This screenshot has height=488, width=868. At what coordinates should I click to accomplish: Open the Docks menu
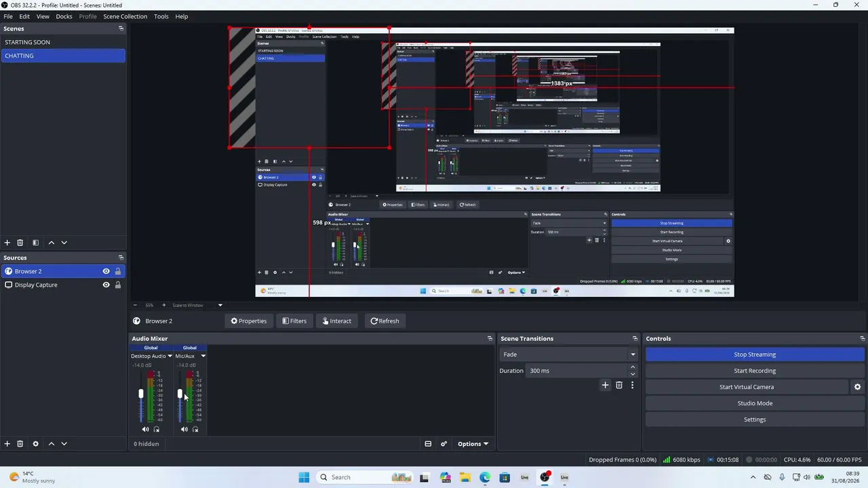point(64,16)
